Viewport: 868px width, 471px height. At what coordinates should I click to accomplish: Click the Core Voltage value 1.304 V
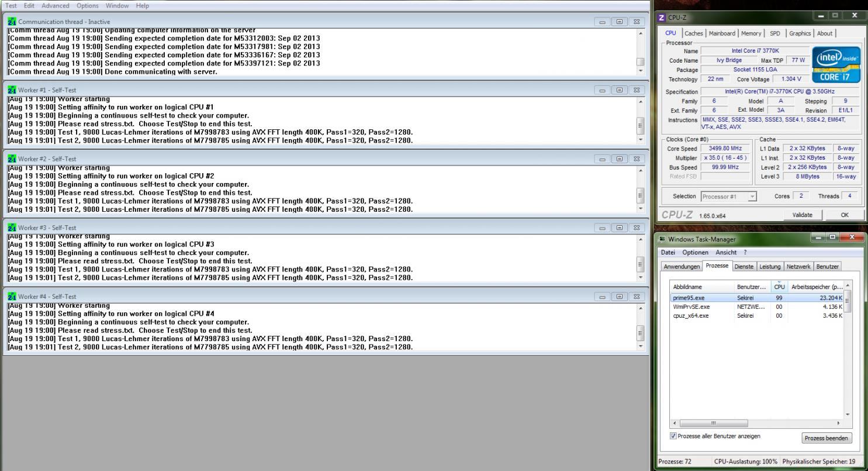(x=790, y=79)
